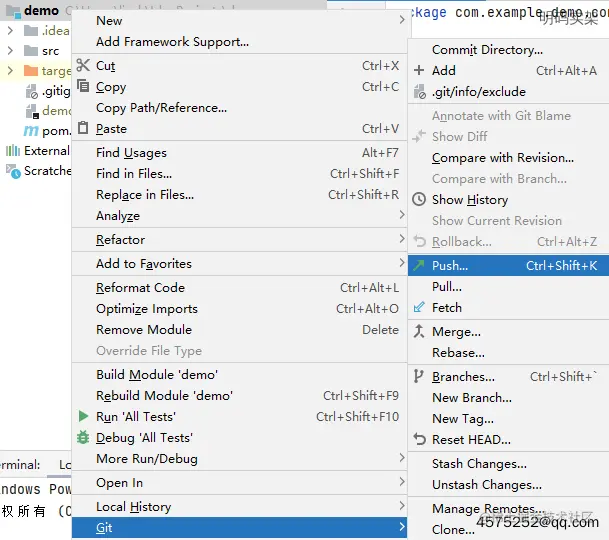
Task: Choose Copy Path/Reference
Action: click(239, 108)
